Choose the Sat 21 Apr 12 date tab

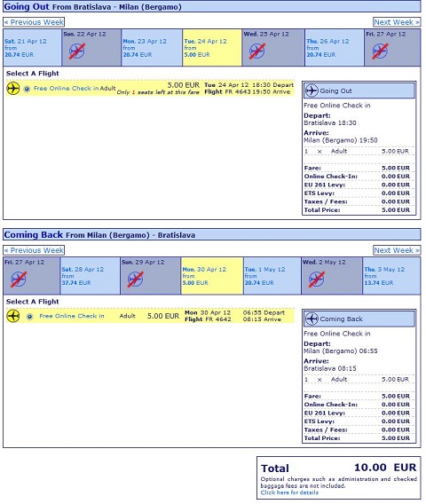[x=32, y=48]
